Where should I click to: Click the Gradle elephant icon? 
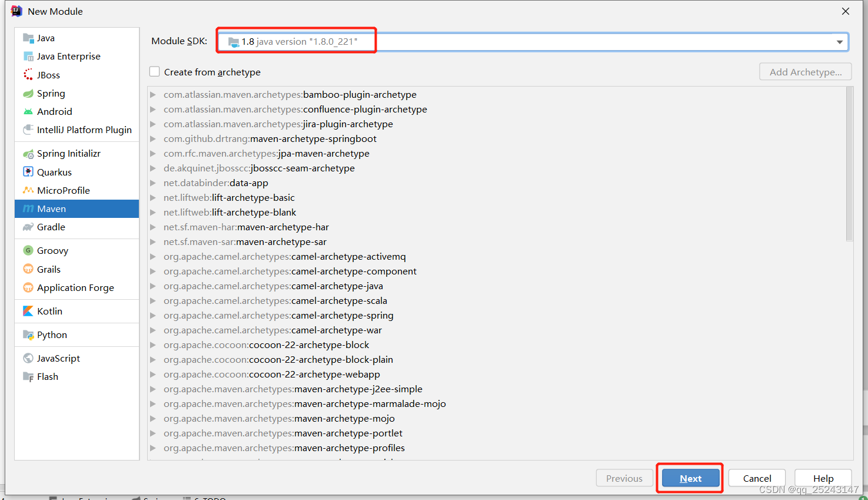point(28,227)
